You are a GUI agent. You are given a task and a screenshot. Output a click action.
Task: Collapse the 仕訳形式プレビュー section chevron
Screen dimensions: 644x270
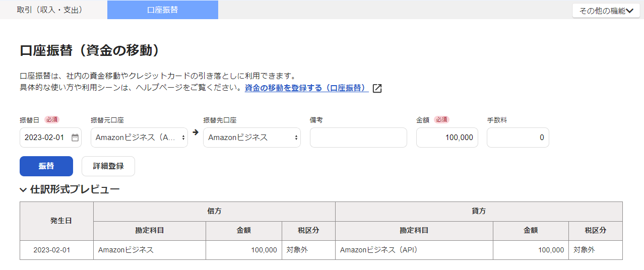point(23,190)
